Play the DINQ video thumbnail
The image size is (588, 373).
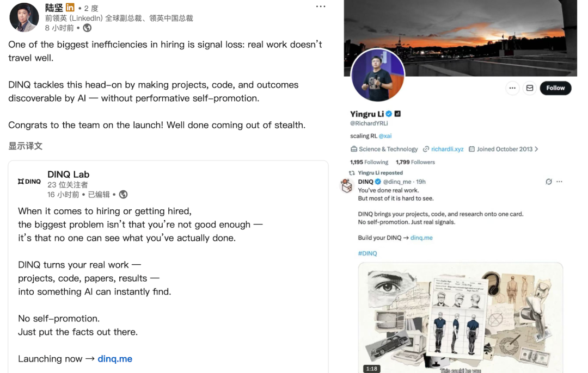click(461, 318)
